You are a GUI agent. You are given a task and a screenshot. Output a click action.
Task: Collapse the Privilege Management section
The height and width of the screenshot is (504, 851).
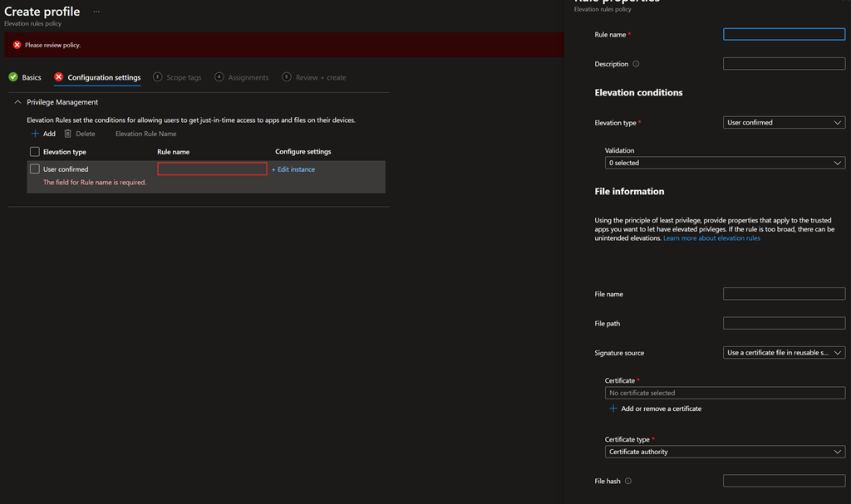(17, 102)
